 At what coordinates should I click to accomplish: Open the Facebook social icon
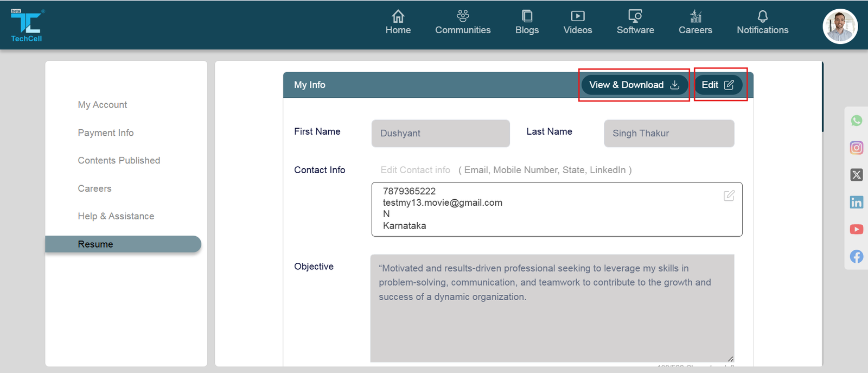[857, 256]
